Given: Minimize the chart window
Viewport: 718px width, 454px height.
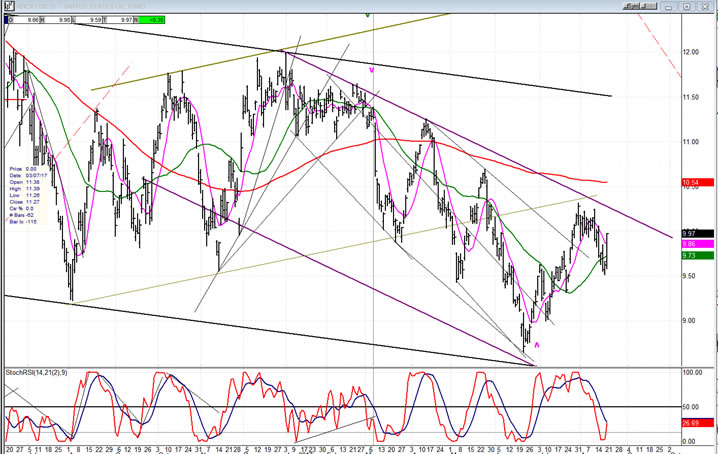Looking at the screenshot, I should (669, 6).
